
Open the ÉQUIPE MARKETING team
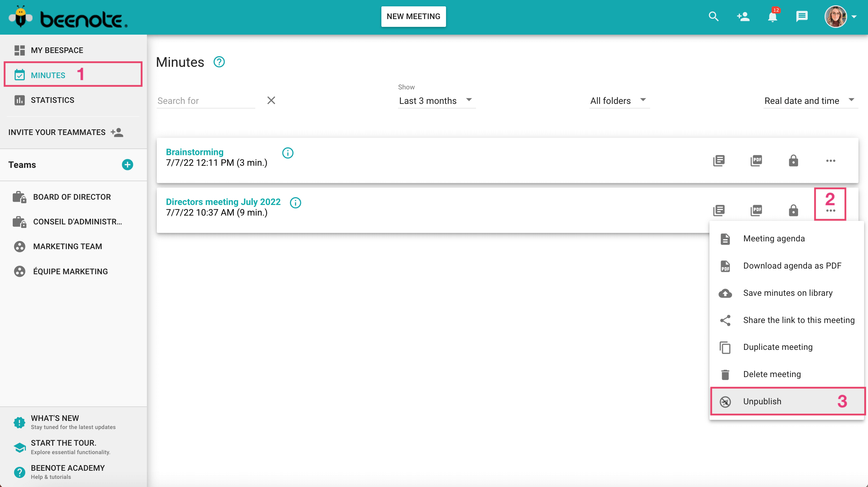pos(73,271)
